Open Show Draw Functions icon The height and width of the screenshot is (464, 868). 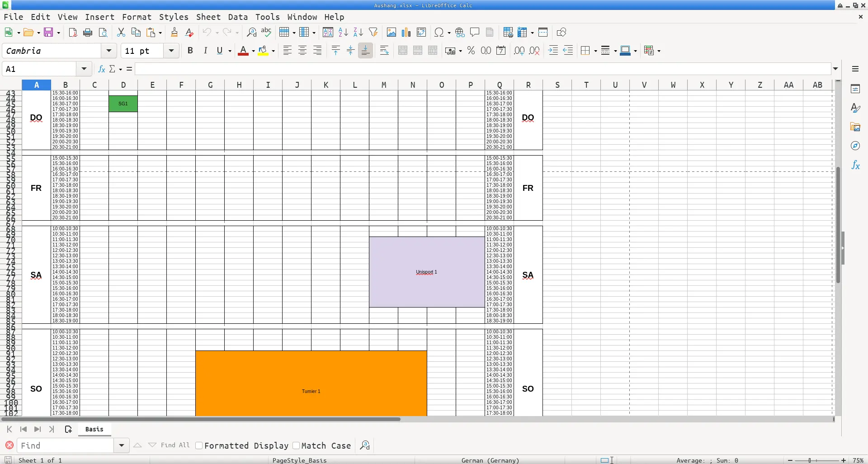[561, 32]
